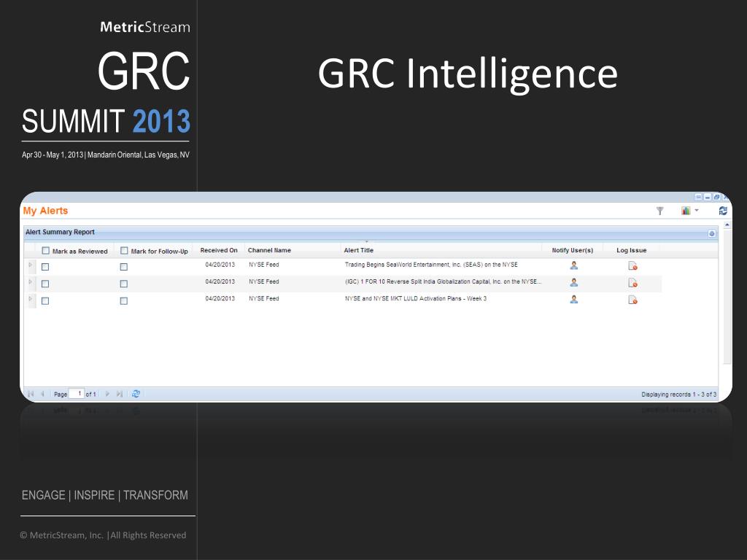The height and width of the screenshot is (560, 747).
Task: Click the gear icon on Alert Summary Report header
Action: tap(712, 233)
